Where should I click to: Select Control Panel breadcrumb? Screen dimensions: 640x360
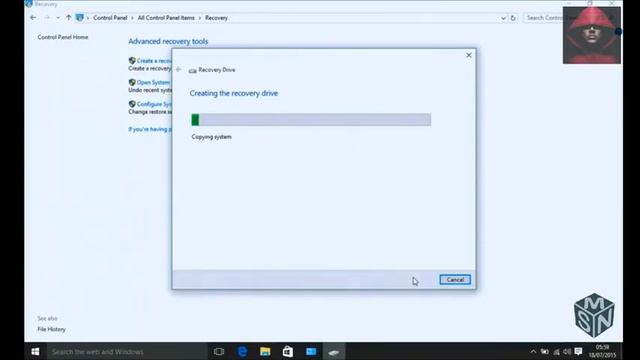110,18
